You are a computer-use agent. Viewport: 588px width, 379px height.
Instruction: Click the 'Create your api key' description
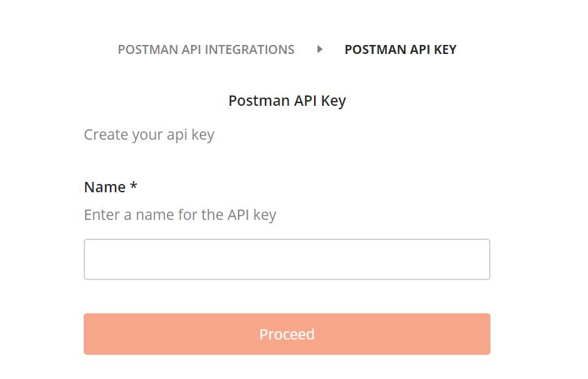(149, 134)
